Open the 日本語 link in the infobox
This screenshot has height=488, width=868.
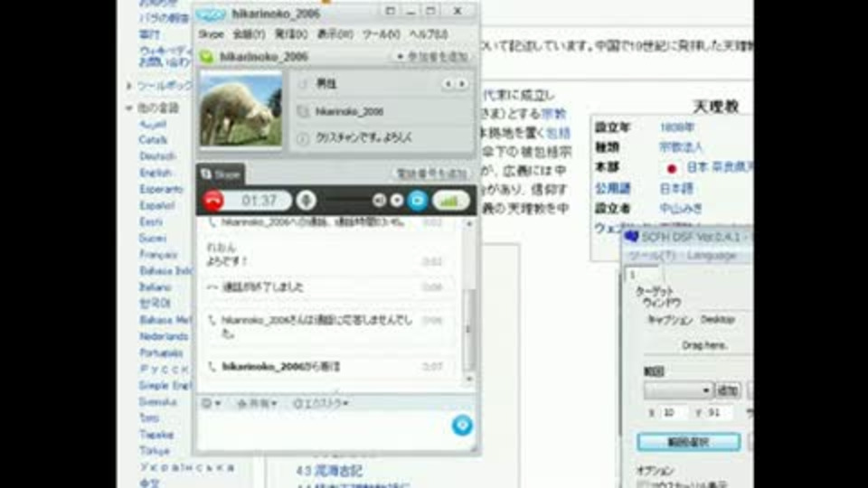[x=676, y=189]
